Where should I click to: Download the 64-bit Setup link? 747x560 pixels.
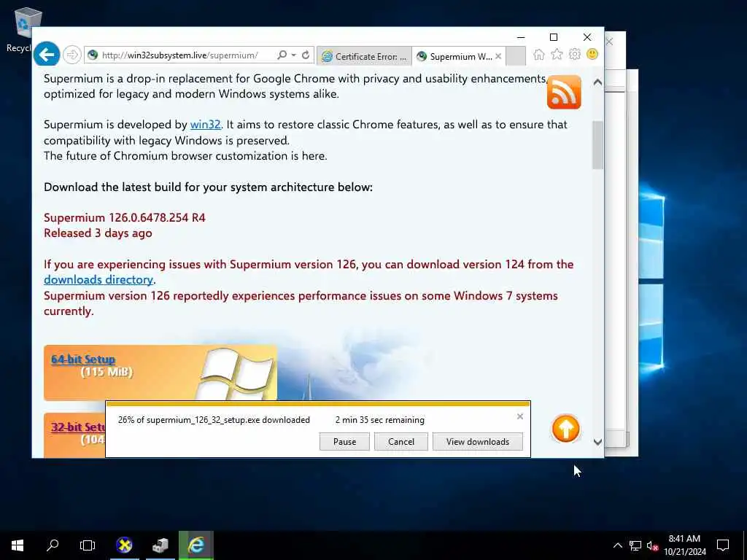point(83,359)
